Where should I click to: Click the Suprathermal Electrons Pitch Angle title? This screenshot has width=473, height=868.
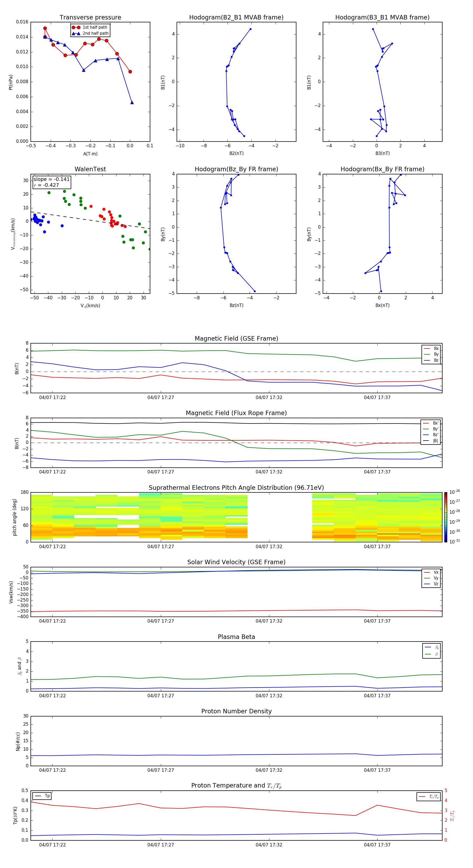tap(236, 488)
